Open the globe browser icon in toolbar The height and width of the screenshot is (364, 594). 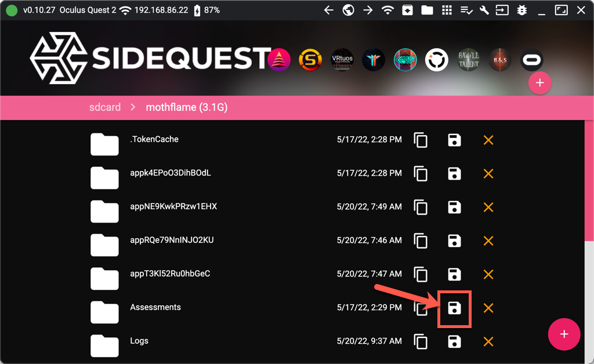pos(348,10)
